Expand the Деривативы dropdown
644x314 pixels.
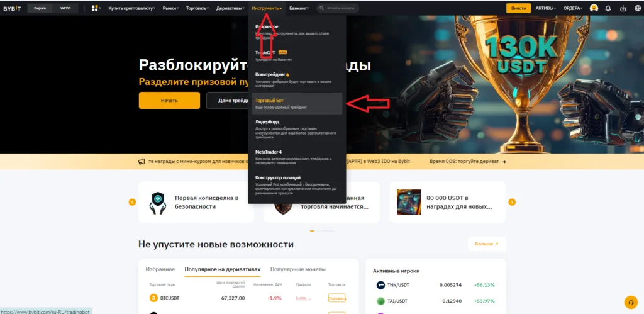(230, 8)
